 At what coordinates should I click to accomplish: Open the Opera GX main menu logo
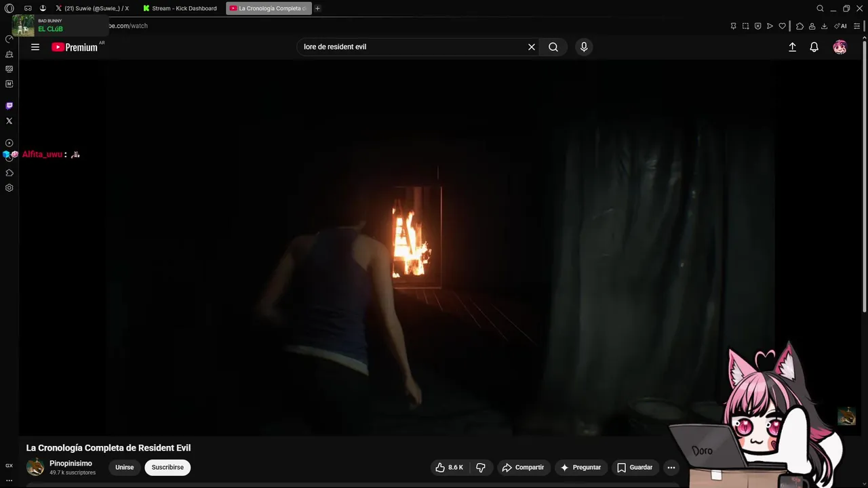(x=9, y=8)
